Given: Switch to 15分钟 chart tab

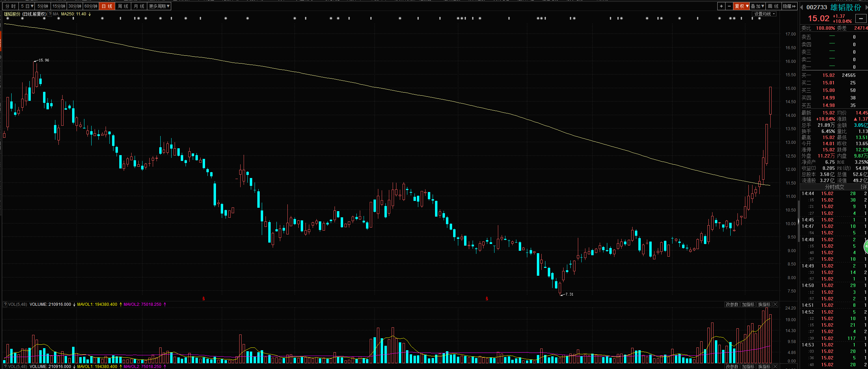Looking at the screenshot, I should pos(59,6).
